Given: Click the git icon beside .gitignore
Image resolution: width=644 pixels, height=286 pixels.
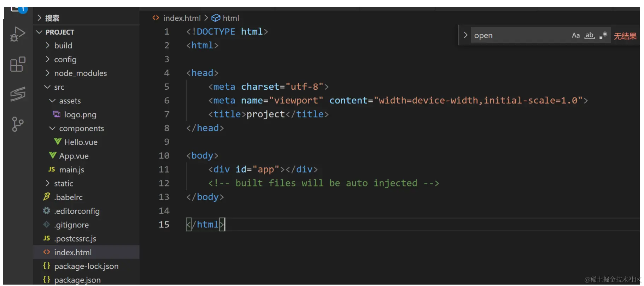Looking at the screenshot, I should tap(46, 224).
